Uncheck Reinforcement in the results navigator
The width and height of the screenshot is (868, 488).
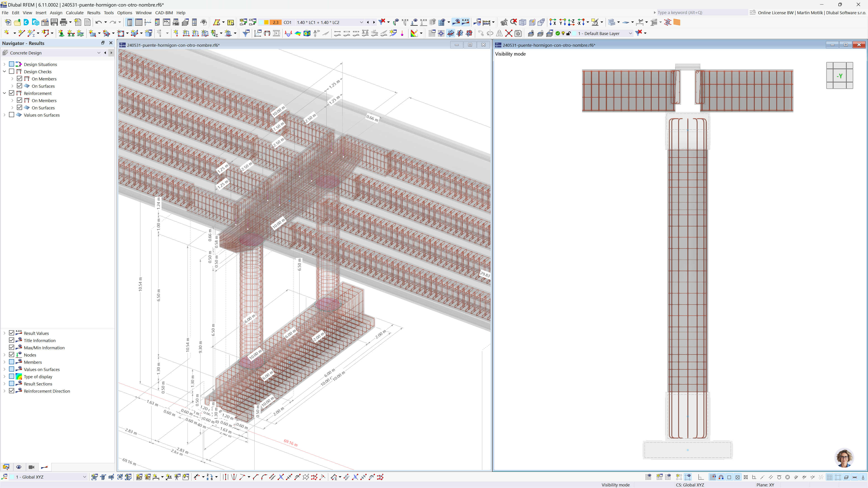[11, 93]
